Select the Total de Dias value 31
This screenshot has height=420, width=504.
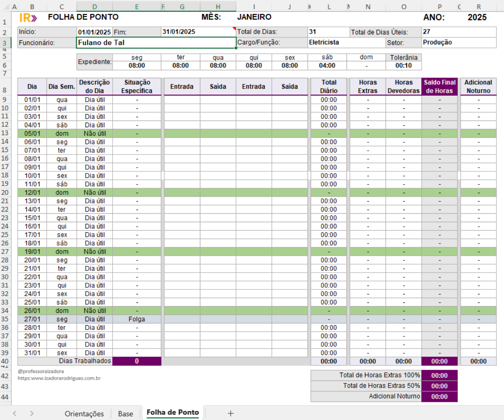coord(328,32)
